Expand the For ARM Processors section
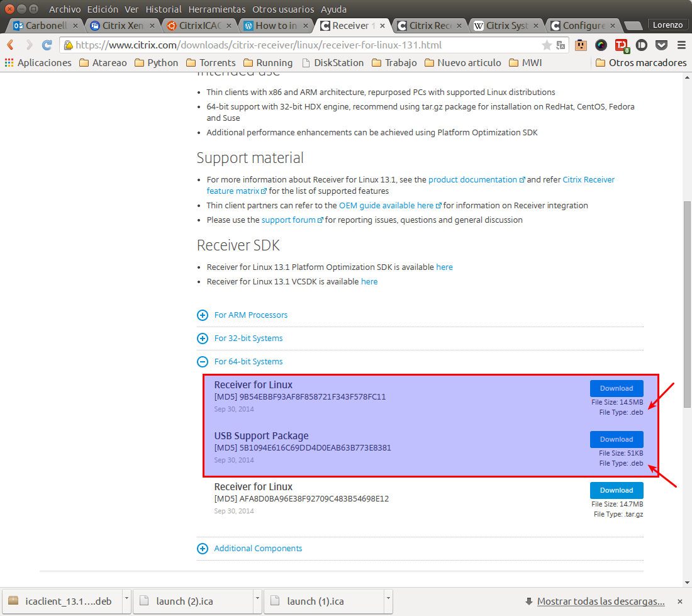692x616 pixels. tap(242, 315)
